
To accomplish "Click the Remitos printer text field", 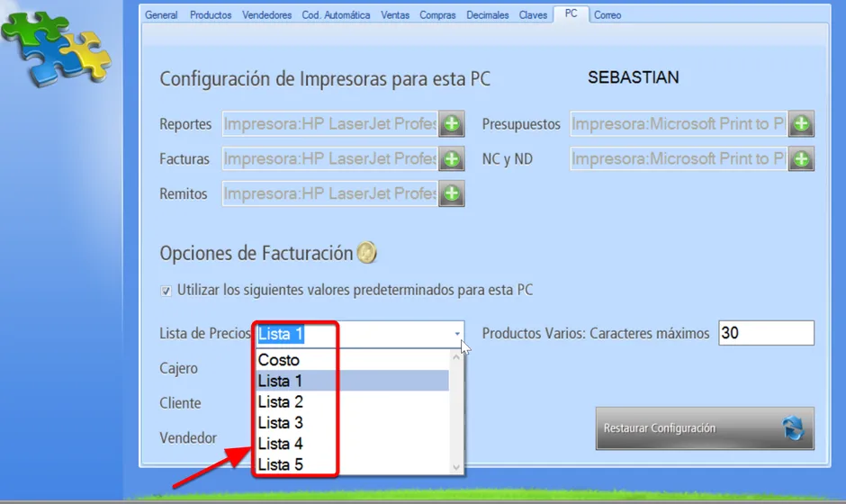I will (330, 193).
